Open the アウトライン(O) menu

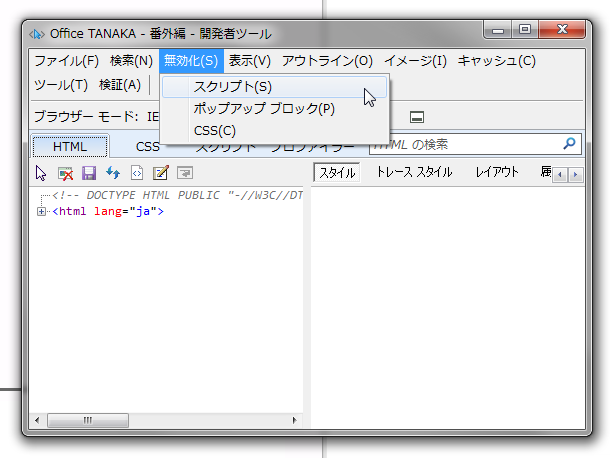(x=327, y=61)
